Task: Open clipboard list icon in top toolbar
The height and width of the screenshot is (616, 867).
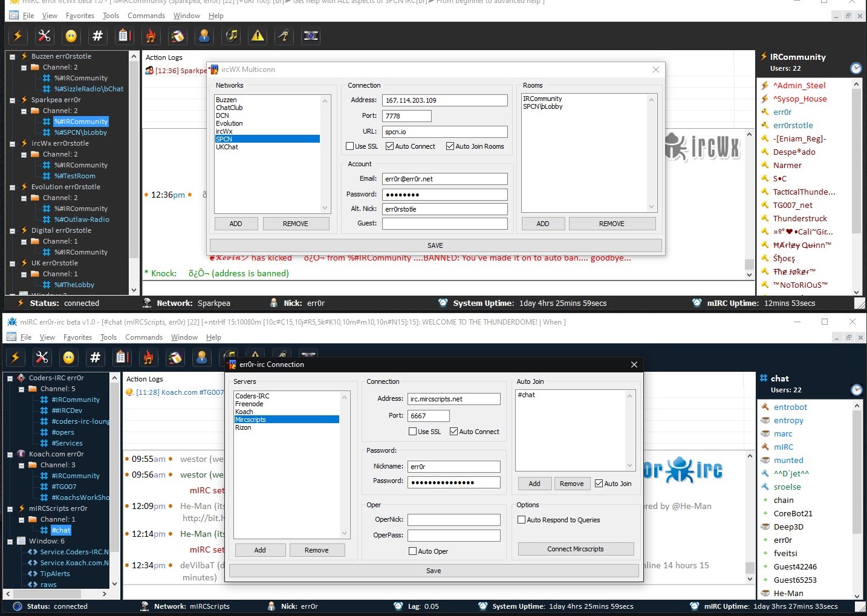Action: point(124,36)
